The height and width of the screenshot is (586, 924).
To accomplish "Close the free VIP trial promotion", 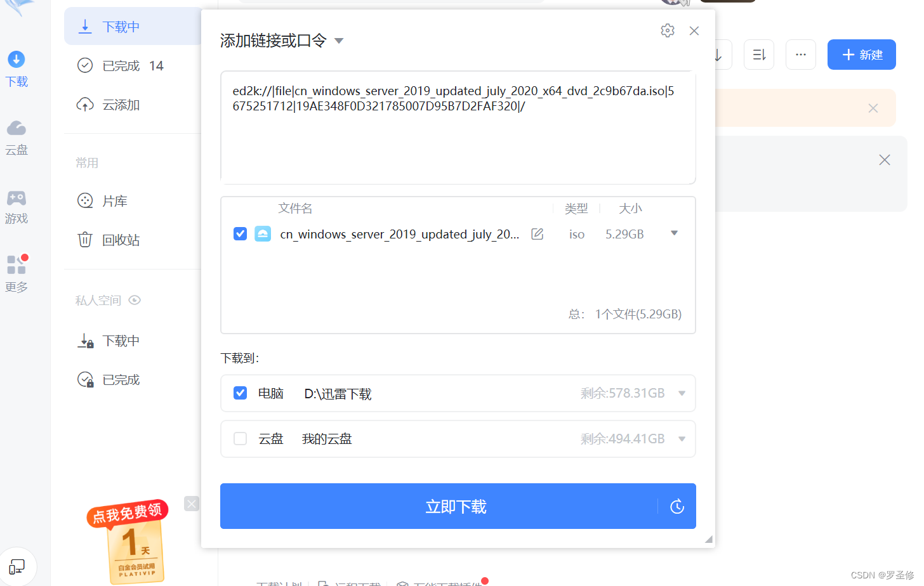I will point(192,504).
